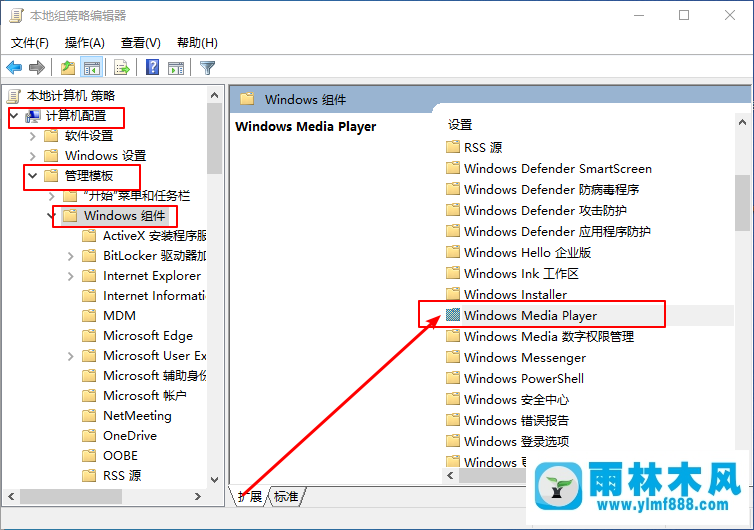Select Windows 登录选项 entry
Image resolution: width=754 pixels, height=530 pixels.
click(x=516, y=441)
